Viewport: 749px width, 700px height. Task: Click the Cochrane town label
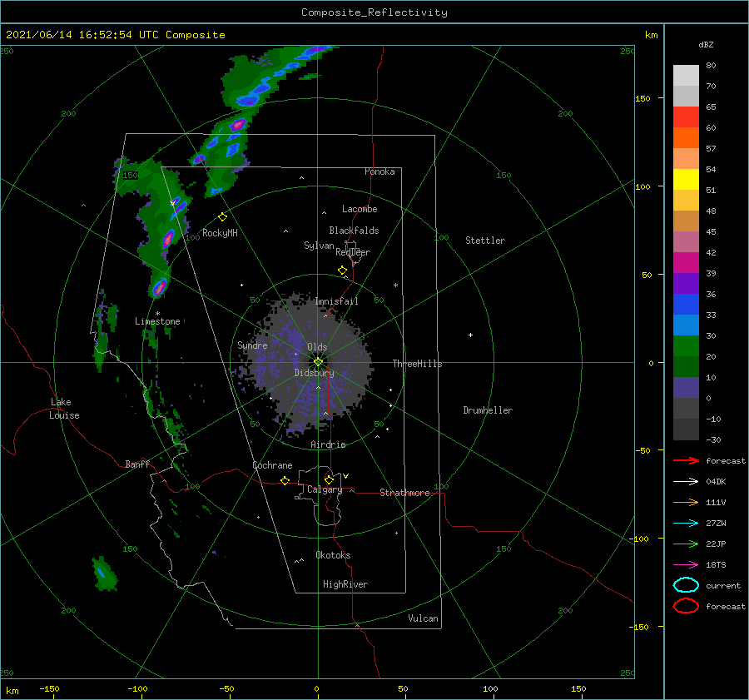272,465
